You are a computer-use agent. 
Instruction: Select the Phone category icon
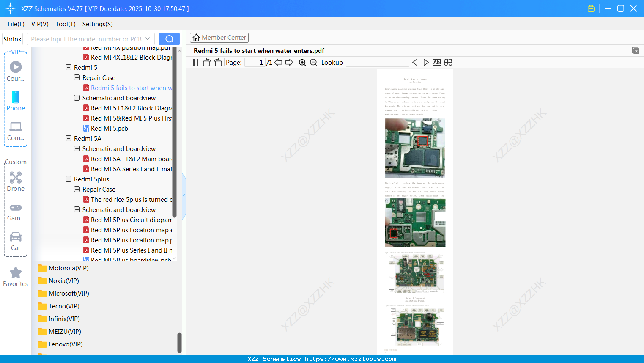(16, 101)
